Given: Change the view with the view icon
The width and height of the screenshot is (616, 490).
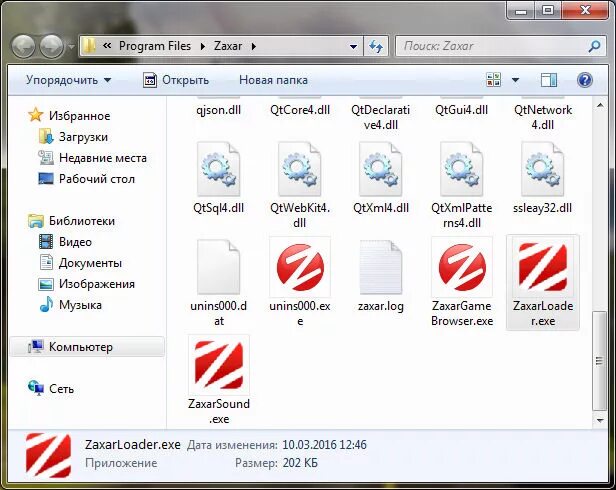Looking at the screenshot, I should 493,80.
